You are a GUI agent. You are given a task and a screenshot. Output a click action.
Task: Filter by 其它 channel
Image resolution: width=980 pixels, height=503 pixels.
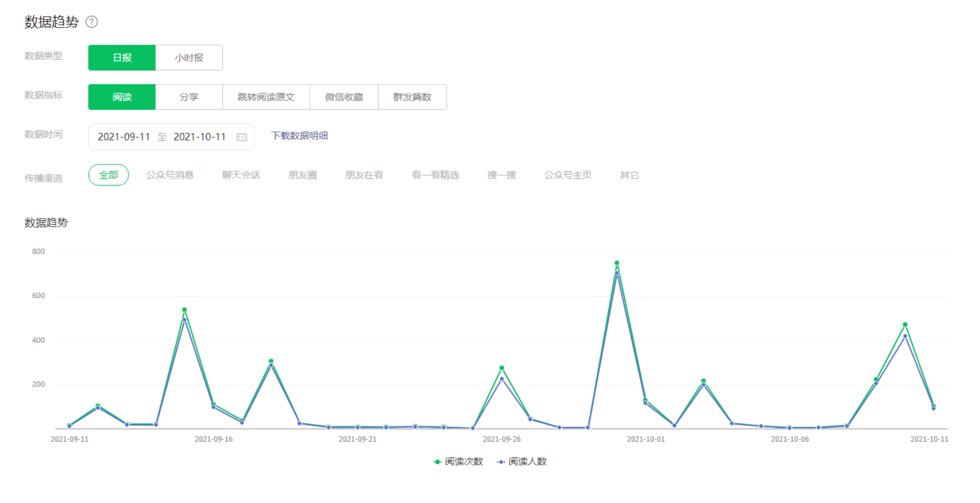pos(629,175)
